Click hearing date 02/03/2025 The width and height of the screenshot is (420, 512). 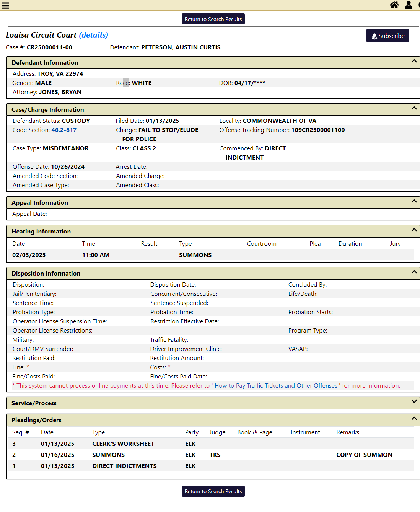pos(29,255)
